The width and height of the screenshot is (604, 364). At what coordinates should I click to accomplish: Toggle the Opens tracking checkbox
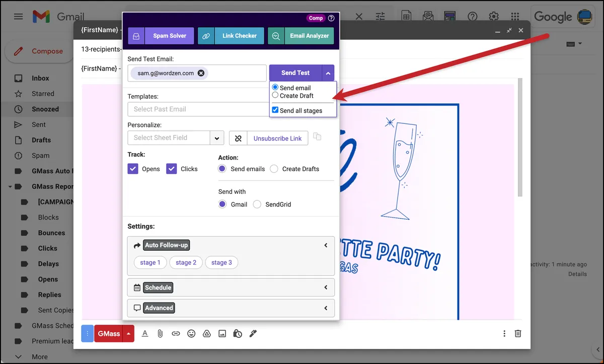click(x=133, y=169)
